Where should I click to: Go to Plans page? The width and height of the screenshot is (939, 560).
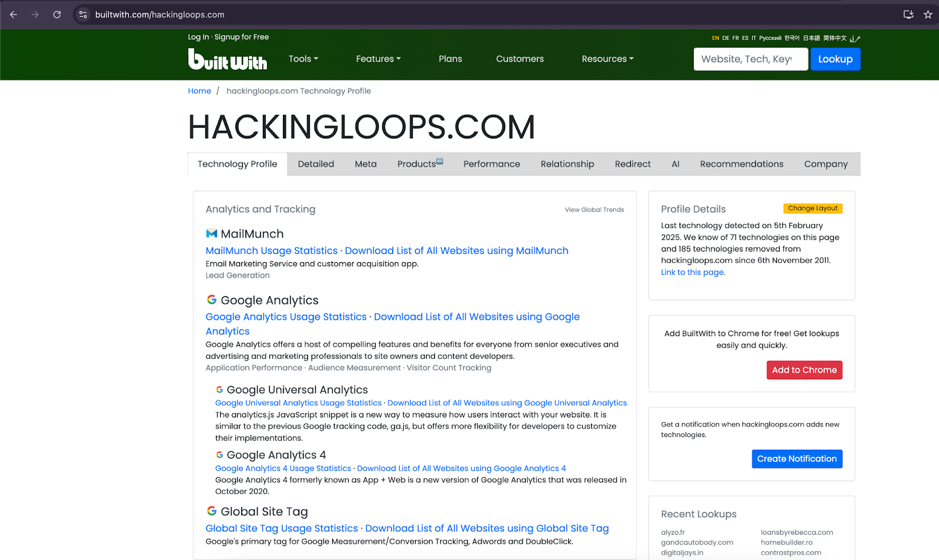[x=450, y=59]
